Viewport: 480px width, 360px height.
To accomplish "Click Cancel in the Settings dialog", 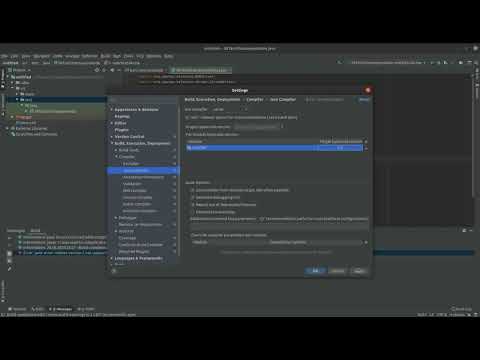I will tap(337, 271).
